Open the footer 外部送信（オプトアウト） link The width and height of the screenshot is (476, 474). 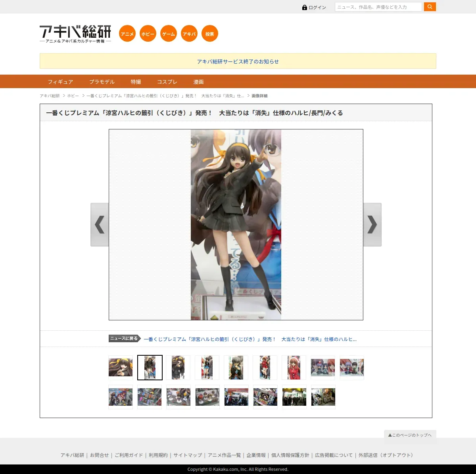387,455
